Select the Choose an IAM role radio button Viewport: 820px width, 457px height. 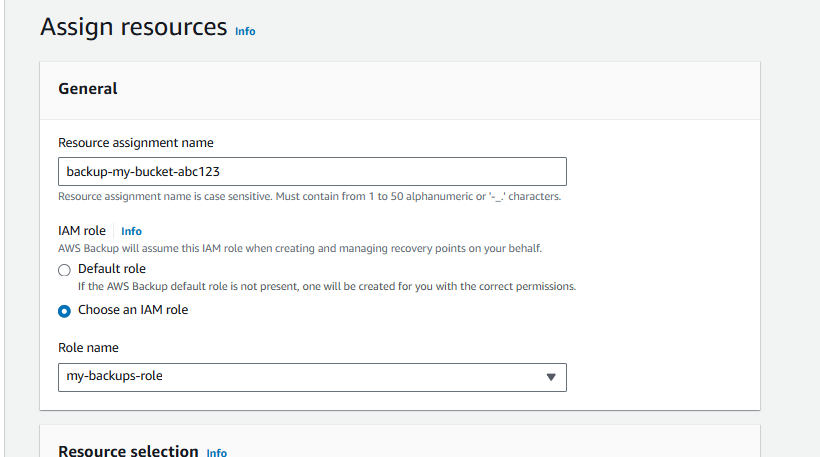(x=64, y=311)
